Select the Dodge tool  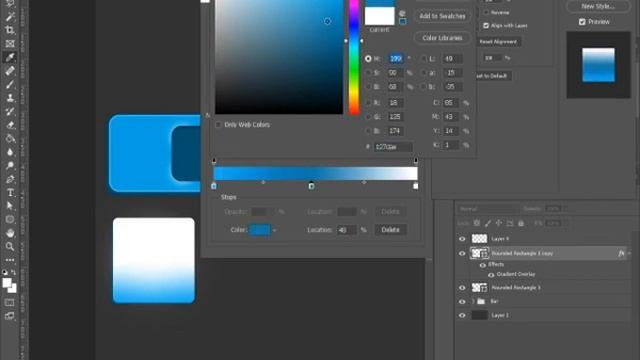click(x=10, y=165)
